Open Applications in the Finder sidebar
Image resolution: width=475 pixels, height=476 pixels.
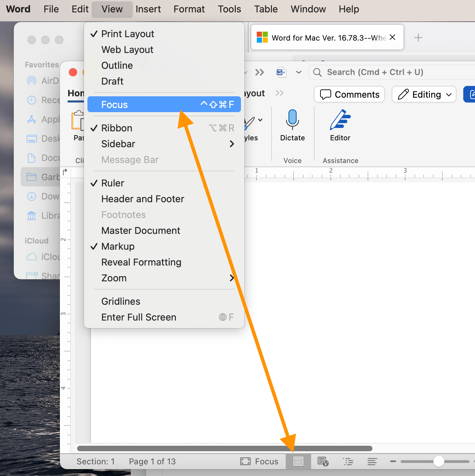tap(43, 119)
